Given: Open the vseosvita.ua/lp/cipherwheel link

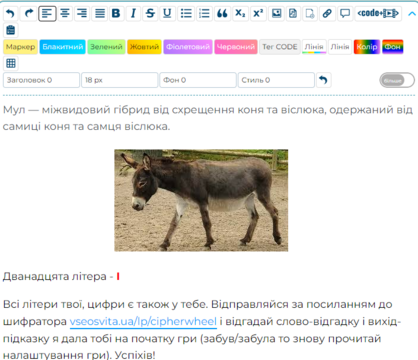Looking at the screenshot, I should click(143, 322).
